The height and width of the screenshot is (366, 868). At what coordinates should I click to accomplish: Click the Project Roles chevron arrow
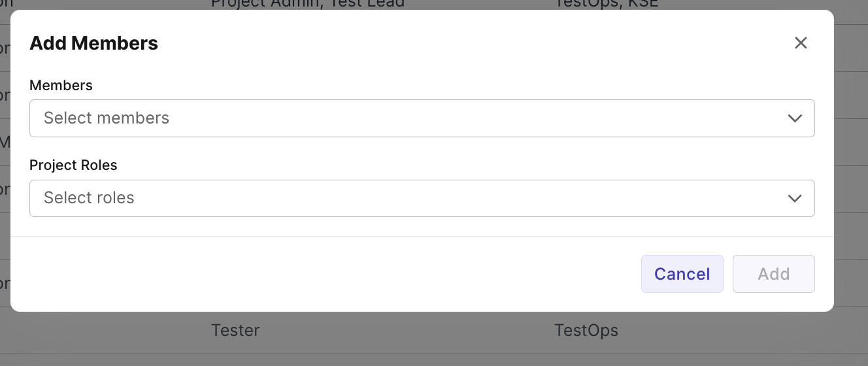(x=795, y=198)
